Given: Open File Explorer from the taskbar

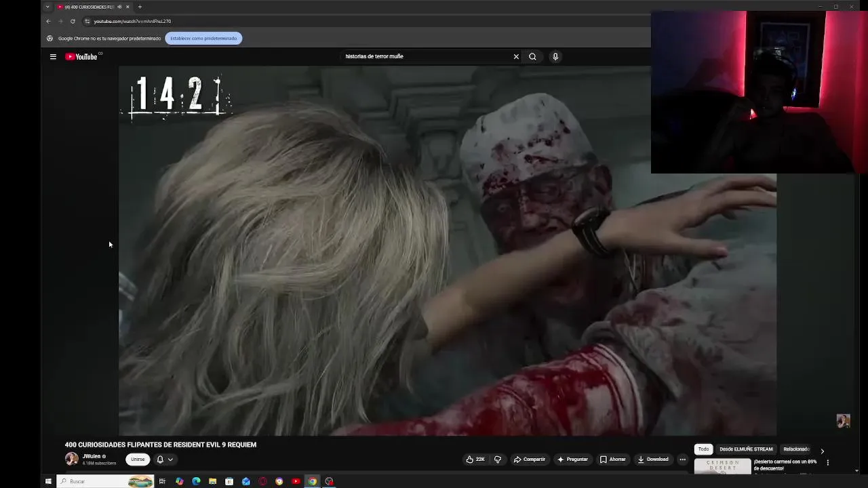Looking at the screenshot, I should (x=212, y=481).
